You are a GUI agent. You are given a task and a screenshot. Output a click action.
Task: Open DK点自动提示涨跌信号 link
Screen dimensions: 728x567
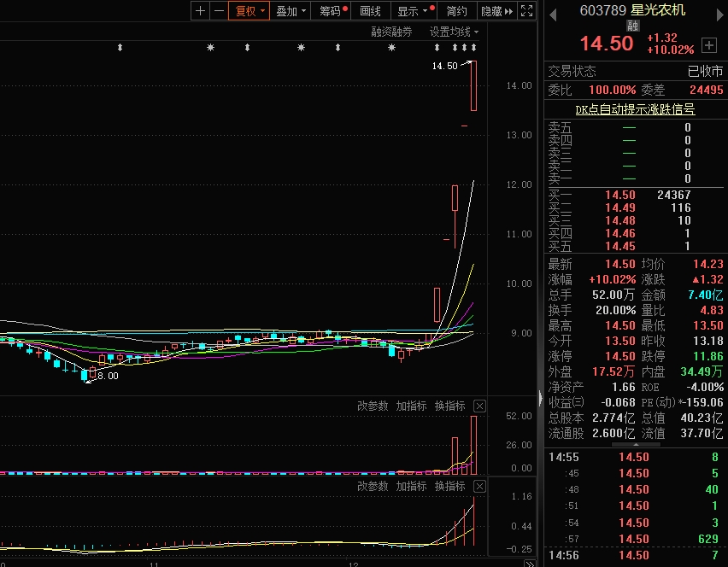coord(635,109)
